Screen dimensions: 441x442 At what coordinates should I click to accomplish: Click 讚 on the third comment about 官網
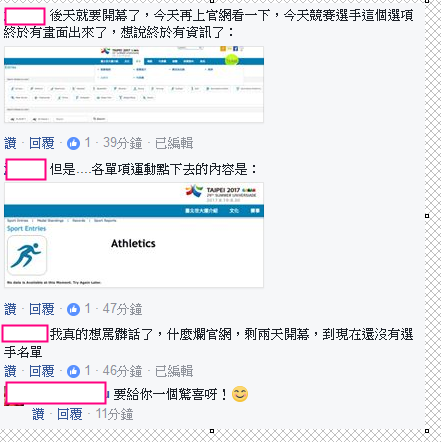pyautogui.click(x=10, y=371)
